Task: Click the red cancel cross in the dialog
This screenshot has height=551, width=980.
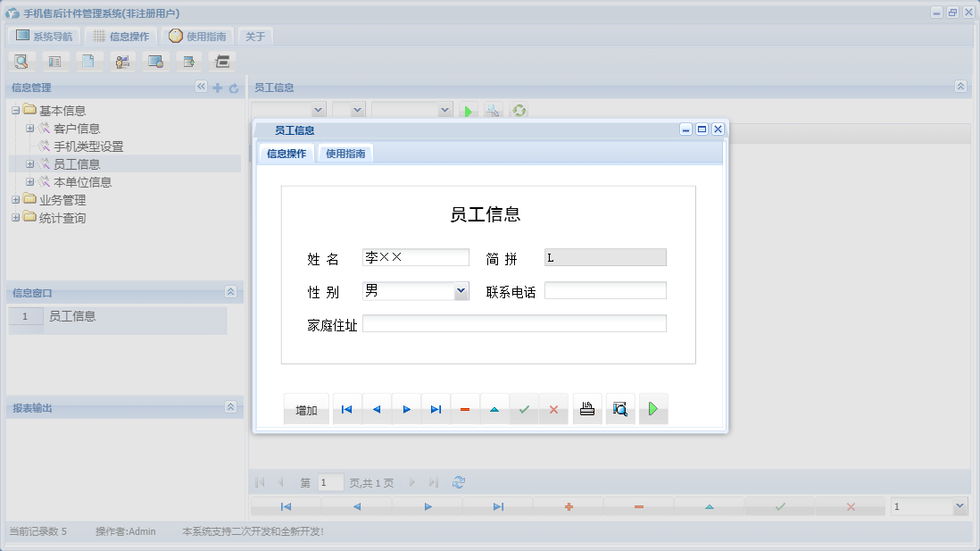Action: (x=552, y=408)
